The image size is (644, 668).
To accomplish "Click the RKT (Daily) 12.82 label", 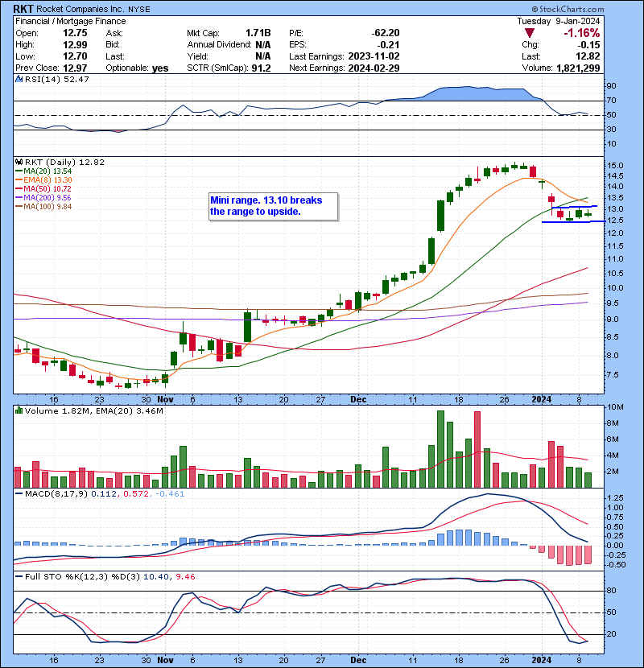I will tap(64, 162).
